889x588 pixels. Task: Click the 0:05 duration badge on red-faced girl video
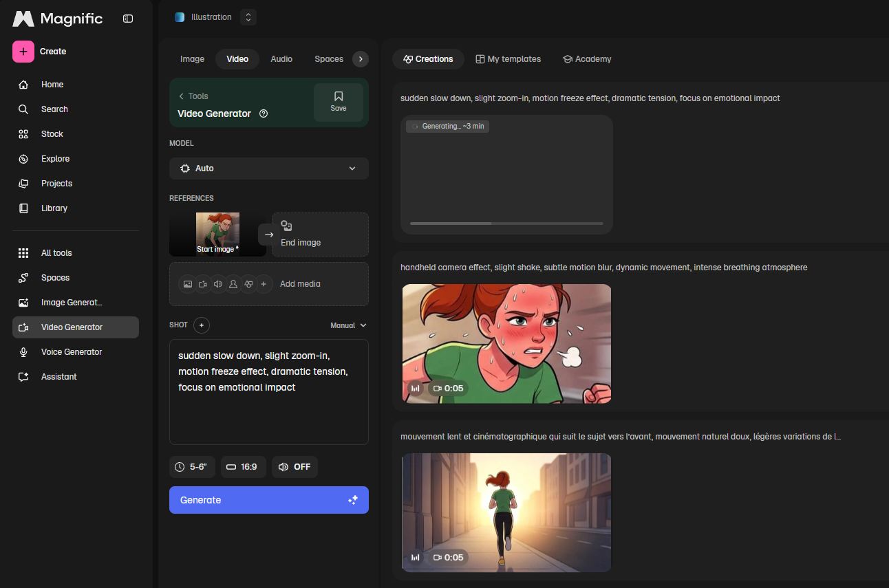448,389
